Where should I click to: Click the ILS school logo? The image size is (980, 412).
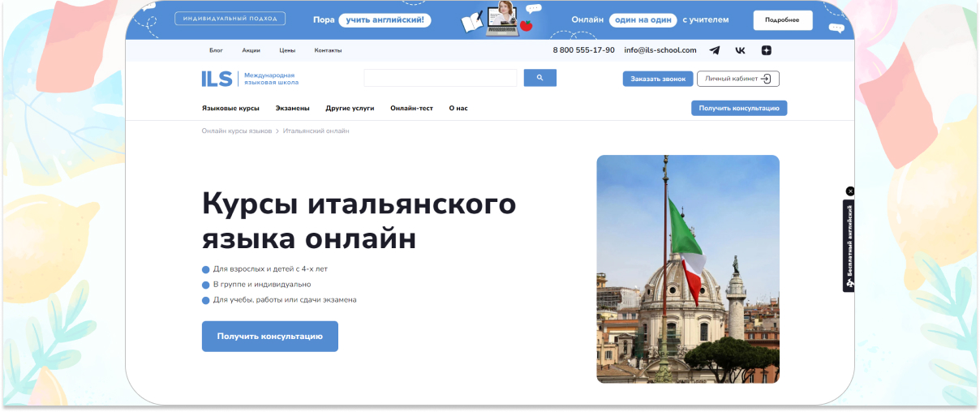pos(217,79)
